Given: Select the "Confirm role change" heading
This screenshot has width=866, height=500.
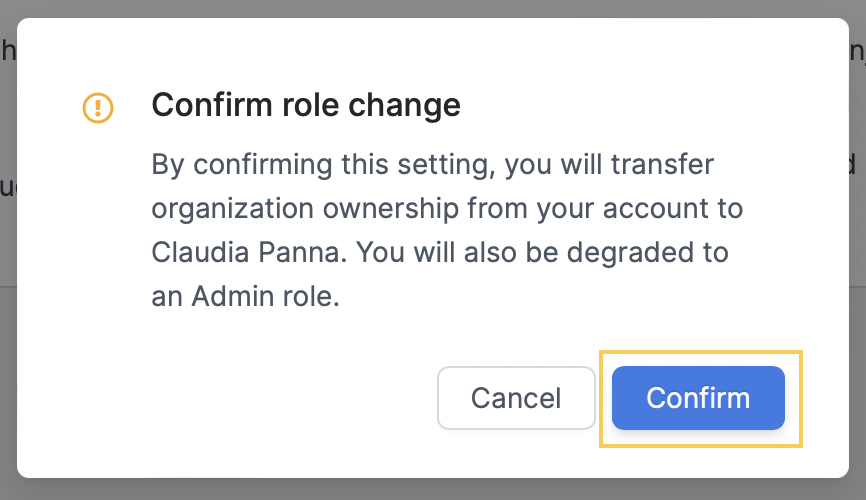Looking at the screenshot, I should point(306,105).
